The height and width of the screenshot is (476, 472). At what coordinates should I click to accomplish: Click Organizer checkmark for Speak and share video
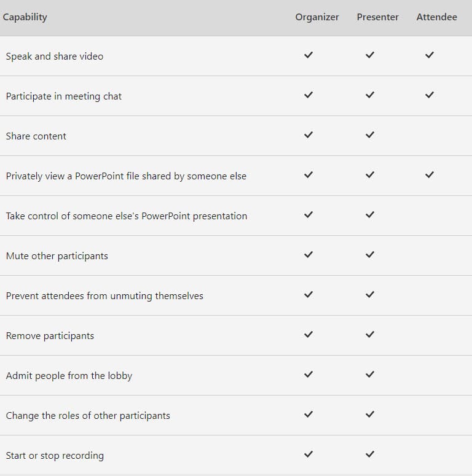point(309,55)
